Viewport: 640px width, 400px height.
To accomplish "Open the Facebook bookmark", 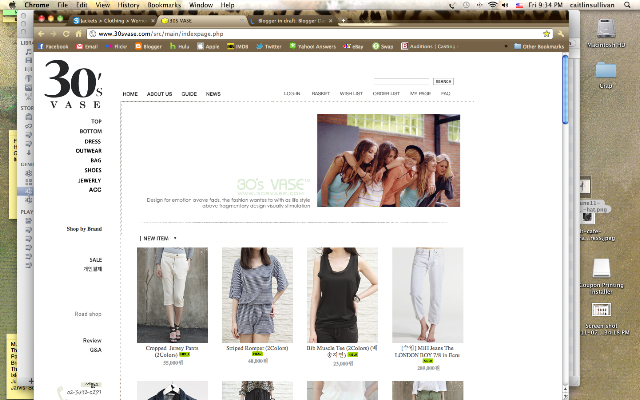I will 53,46.
